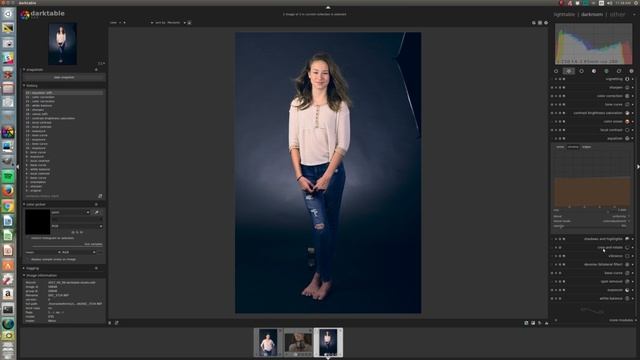Viewport: 640px width, 360px height.
Task: Switch to the lighttable view
Action: pos(564,14)
